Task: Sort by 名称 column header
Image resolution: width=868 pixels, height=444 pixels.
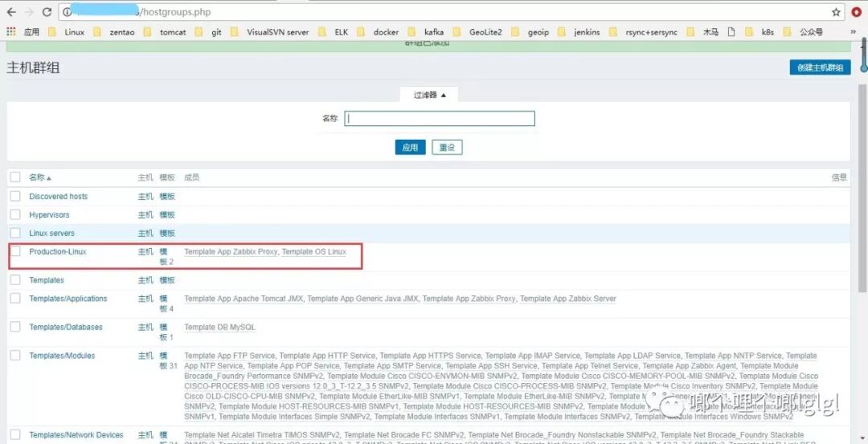Action: tap(40, 177)
